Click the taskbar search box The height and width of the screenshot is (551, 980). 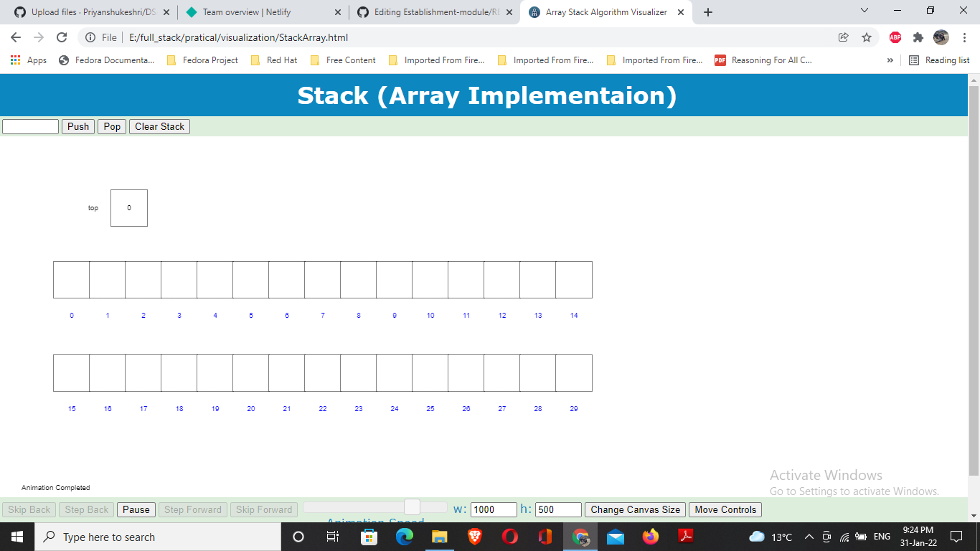point(157,537)
